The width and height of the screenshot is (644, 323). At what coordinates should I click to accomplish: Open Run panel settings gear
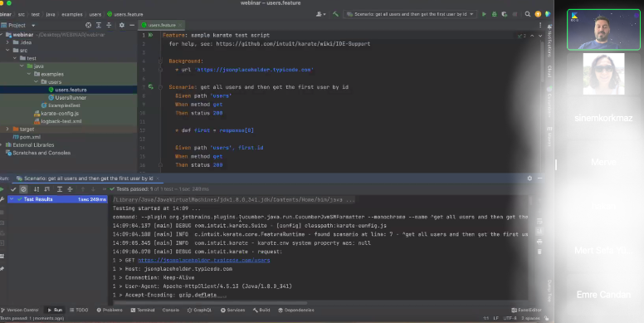(529, 179)
